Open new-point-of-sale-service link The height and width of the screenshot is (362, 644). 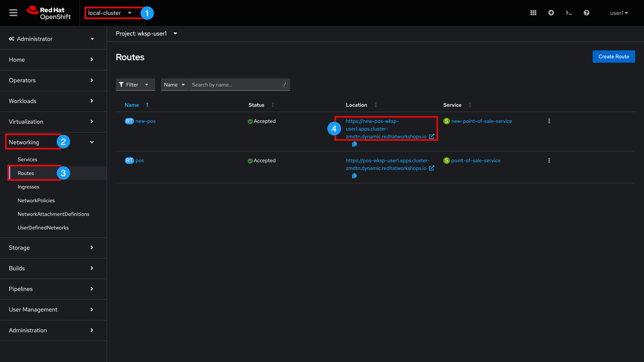pos(481,121)
